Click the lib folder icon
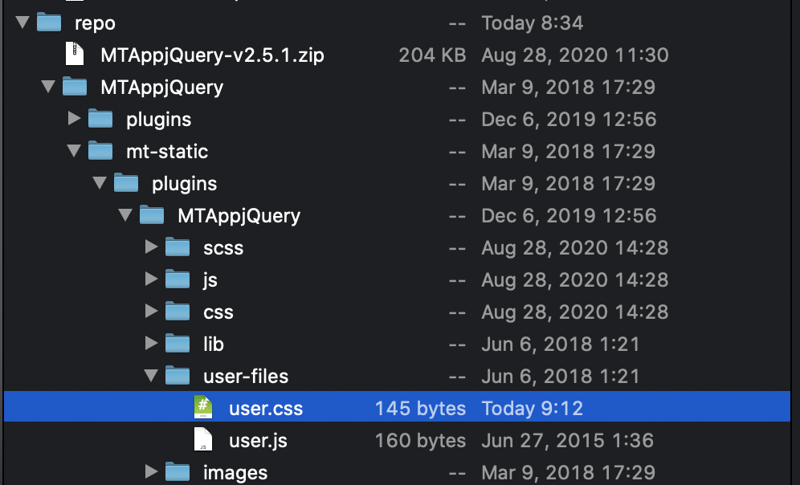Image resolution: width=800 pixels, height=485 pixels. pyautogui.click(x=177, y=344)
